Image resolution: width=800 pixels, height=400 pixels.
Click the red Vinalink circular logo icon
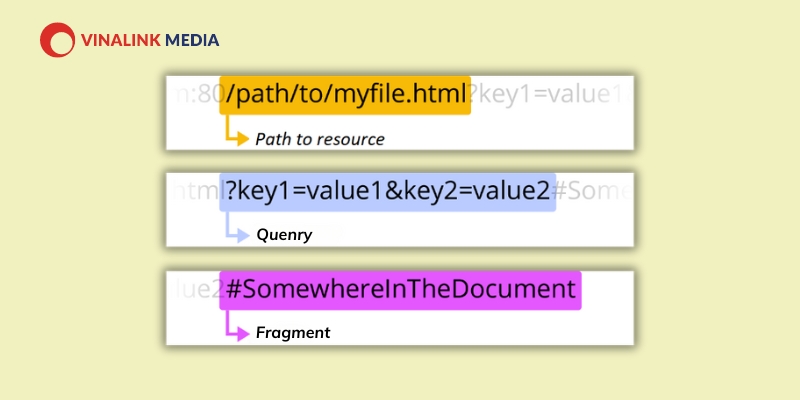[58, 40]
